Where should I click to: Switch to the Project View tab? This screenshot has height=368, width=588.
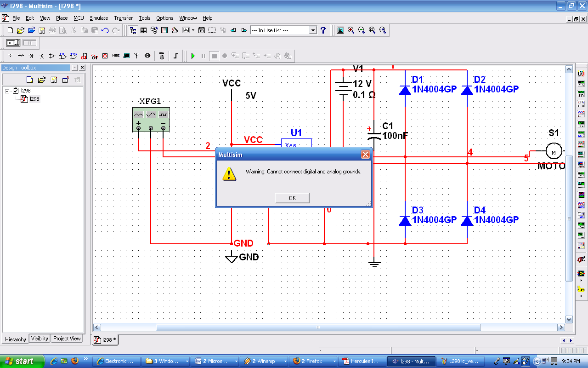67,339
